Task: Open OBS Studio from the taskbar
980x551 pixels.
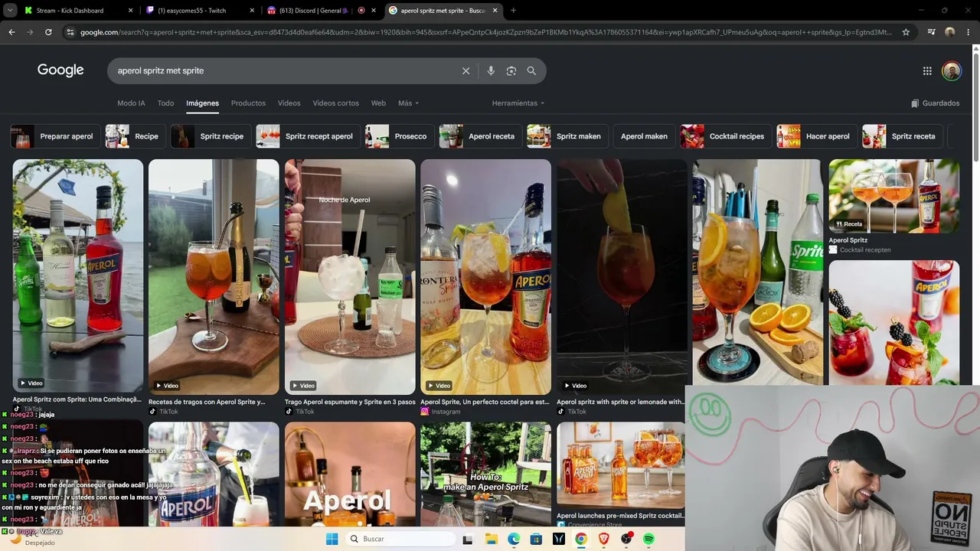Action: (626, 539)
